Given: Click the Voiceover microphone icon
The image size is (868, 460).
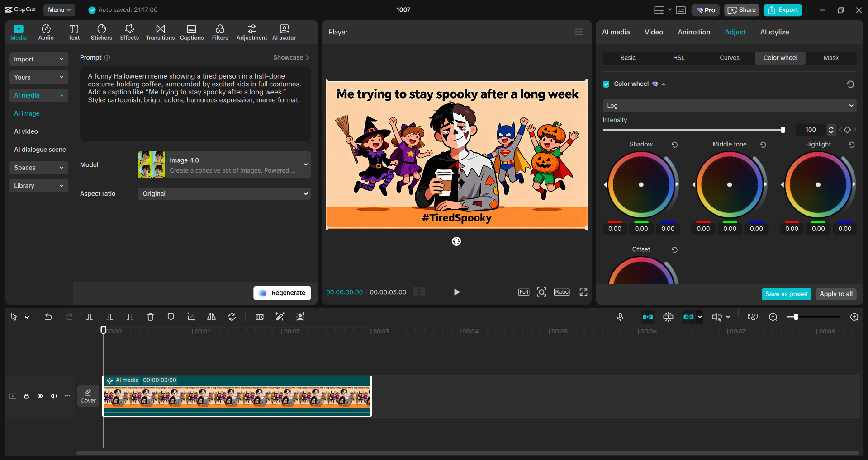Looking at the screenshot, I should 620,317.
